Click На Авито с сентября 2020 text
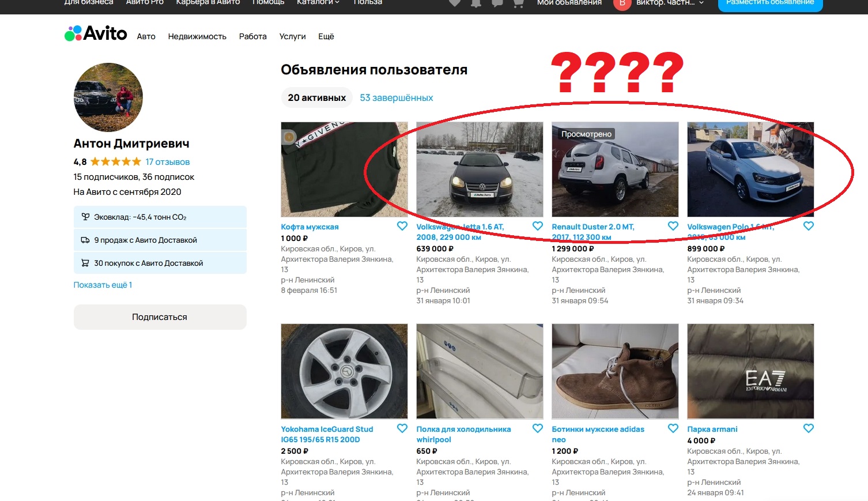The width and height of the screenshot is (868, 501). (x=127, y=192)
